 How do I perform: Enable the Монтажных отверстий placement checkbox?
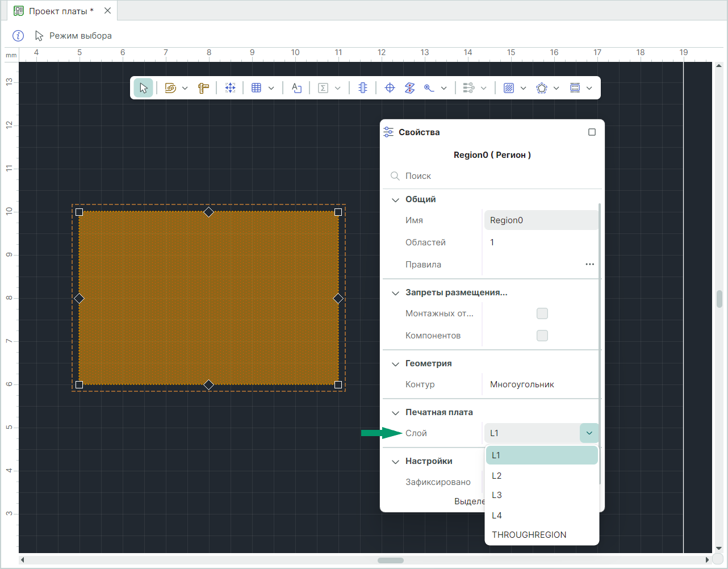tap(542, 313)
